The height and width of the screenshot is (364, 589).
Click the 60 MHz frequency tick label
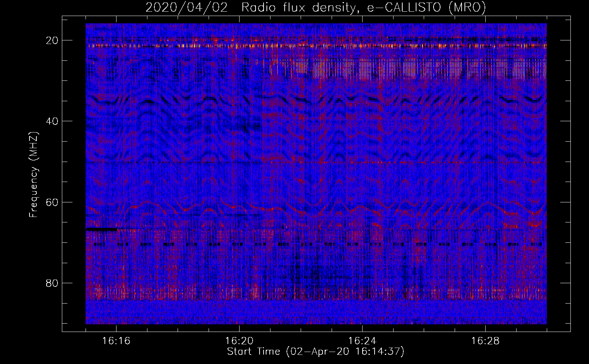click(52, 202)
